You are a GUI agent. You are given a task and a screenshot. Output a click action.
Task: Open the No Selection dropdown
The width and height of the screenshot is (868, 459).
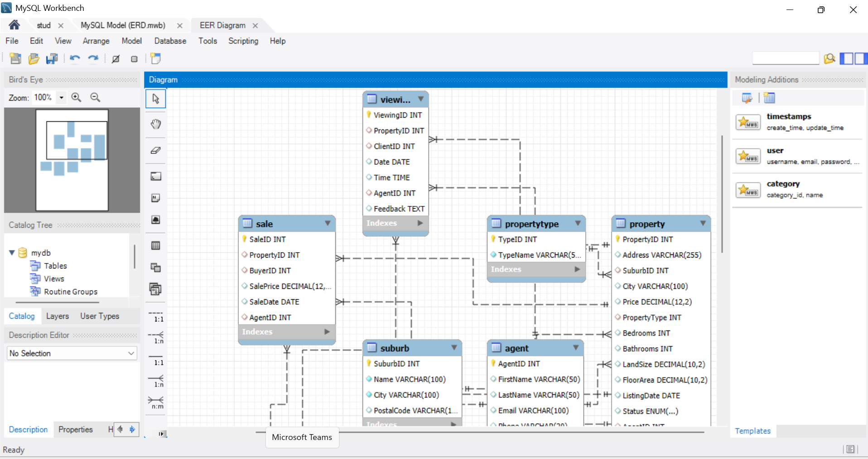tap(131, 353)
